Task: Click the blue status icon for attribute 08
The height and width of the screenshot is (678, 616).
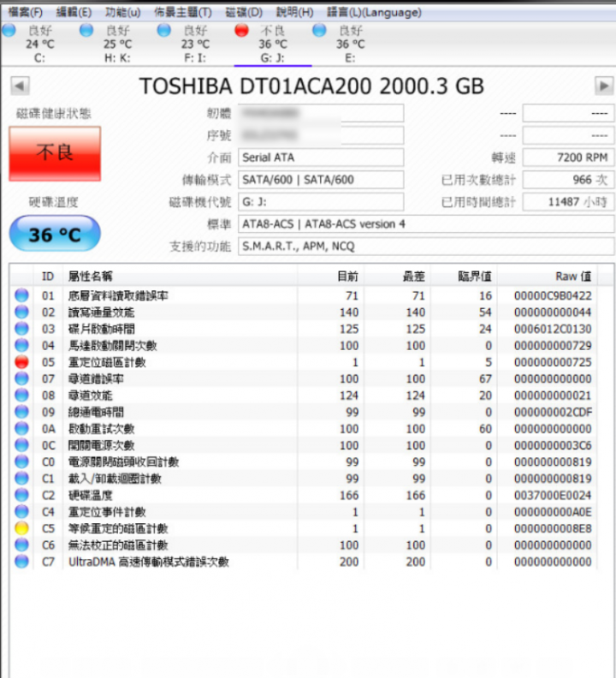Action: pyautogui.click(x=21, y=395)
